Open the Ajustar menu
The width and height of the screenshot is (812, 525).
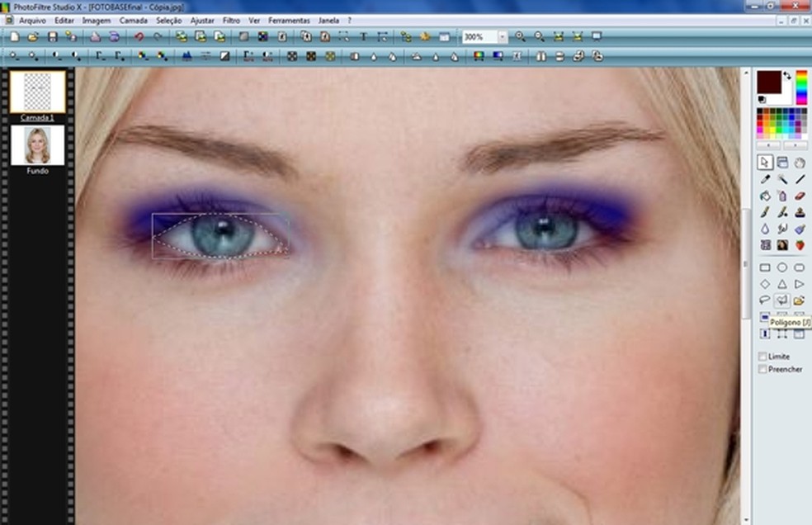click(202, 21)
